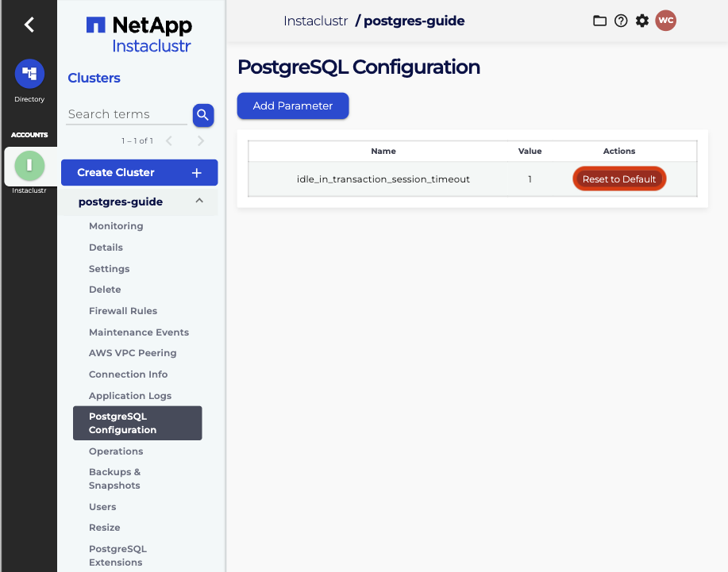Open the settings gear icon
Viewport: 728px width, 572px height.
point(642,21)
